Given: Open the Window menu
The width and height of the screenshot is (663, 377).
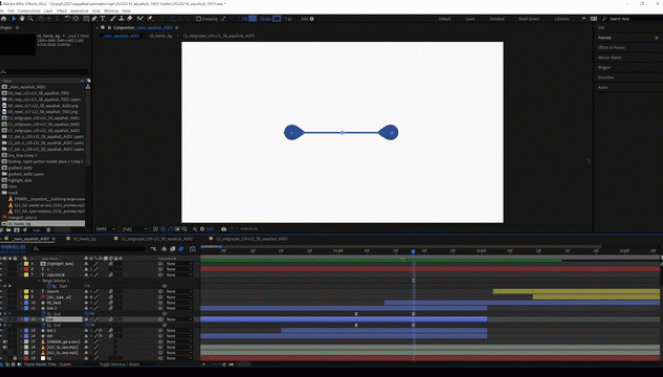Looking at the screenshot, I should click(111, 11).
